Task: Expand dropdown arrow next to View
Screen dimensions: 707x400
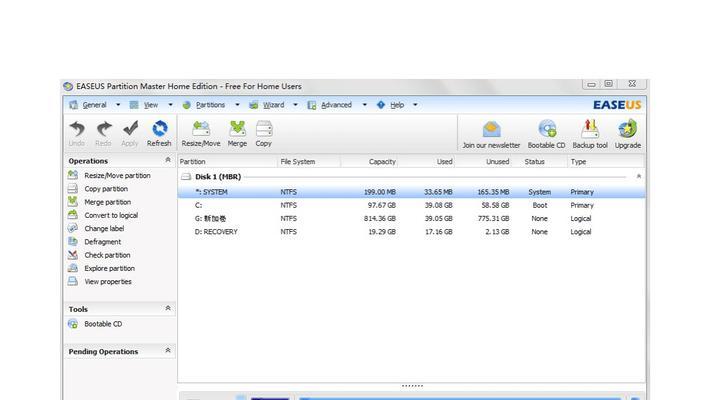Action: pyautogui.click(x=170, y=105)
